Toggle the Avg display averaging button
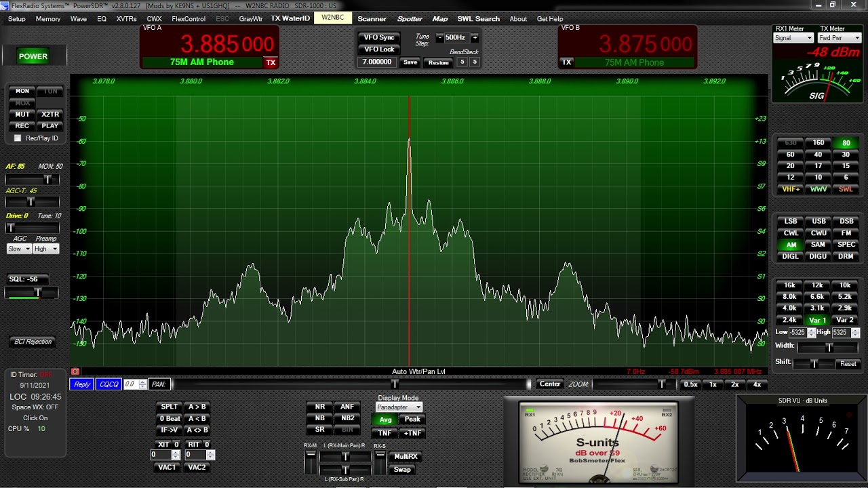This screenshot has height=488, width=868. coord(385,420)
